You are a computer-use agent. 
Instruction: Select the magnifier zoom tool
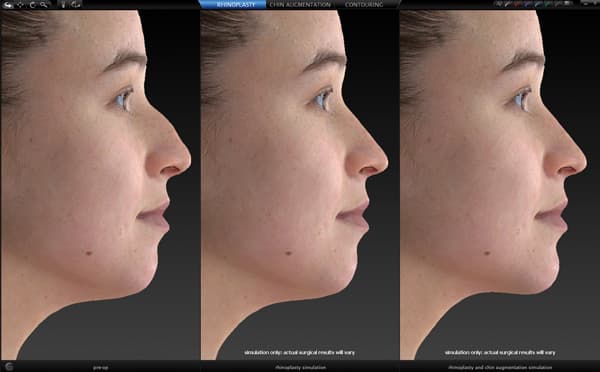click(x=44, y=5)
